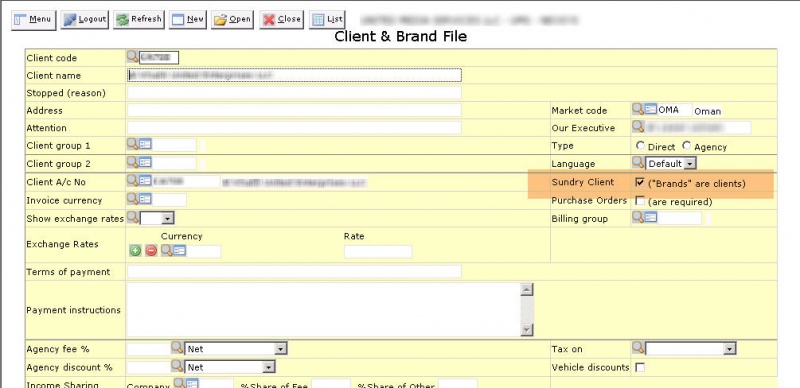This screenshot has width=800, height=388.
Task: Click into the Stopped (reason) field
Action: tap(294, 93)
